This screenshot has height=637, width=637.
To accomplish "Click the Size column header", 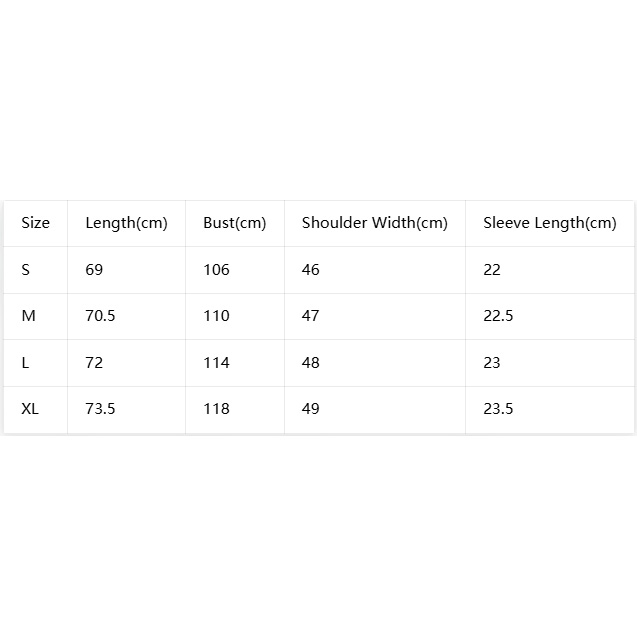I will 35,223.
